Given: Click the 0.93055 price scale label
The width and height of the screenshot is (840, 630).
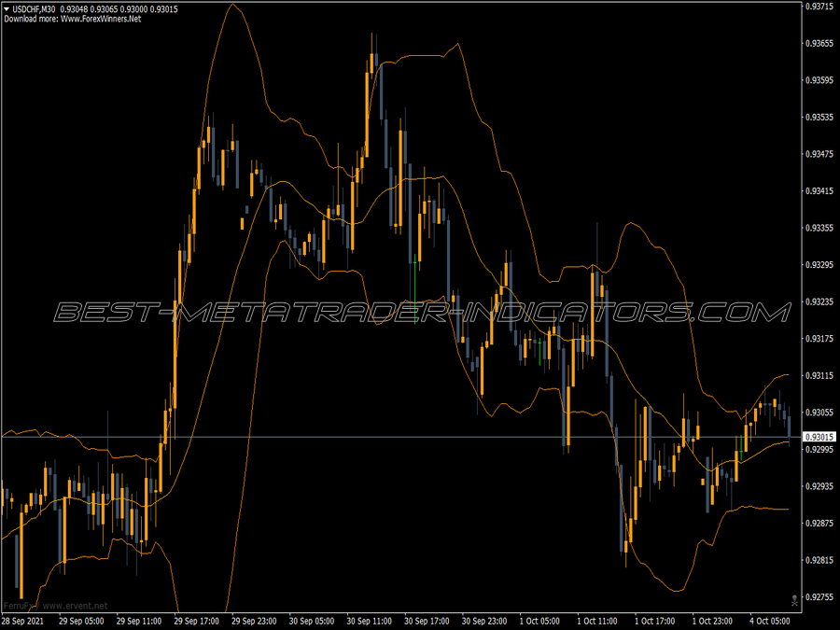Looking at the screenshot, I should [819, 413].
